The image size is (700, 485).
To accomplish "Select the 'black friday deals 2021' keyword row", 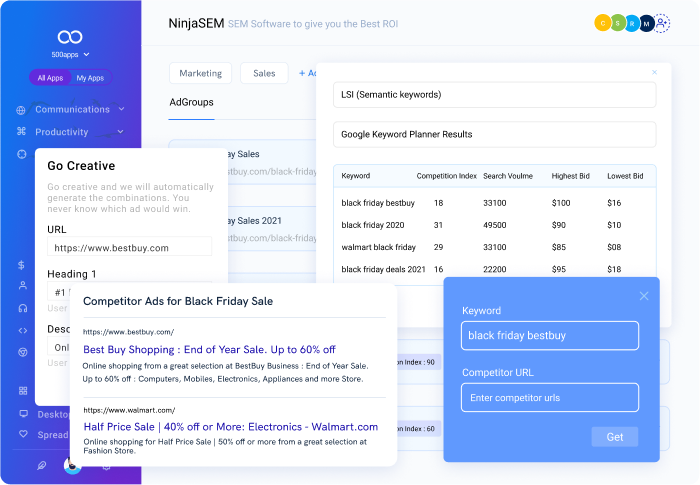I will [x=495, y=269].
